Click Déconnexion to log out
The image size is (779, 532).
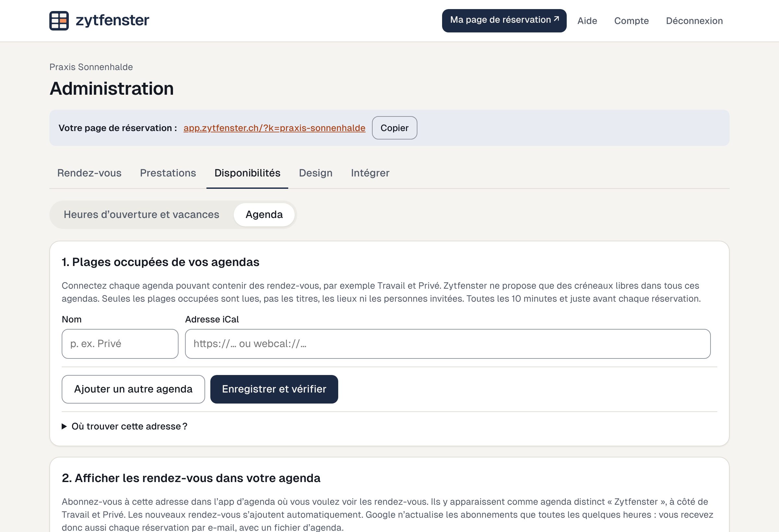(x=694, y=21)
